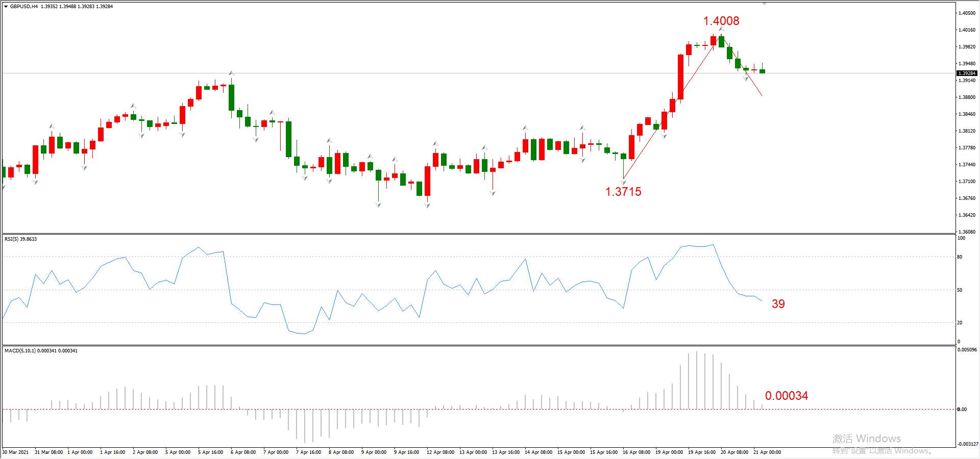The width and height of the screenshot is (980, 459).
Task: Select the red 1.3715 price text label
Action: [x=623, y=192]
